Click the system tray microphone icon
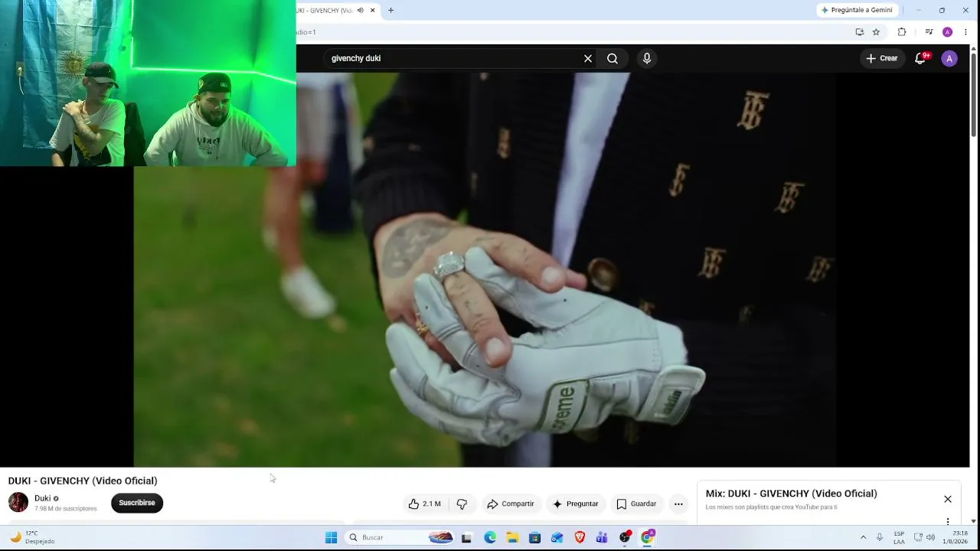Screen dimensions: 980x551 tap(880, 538)
